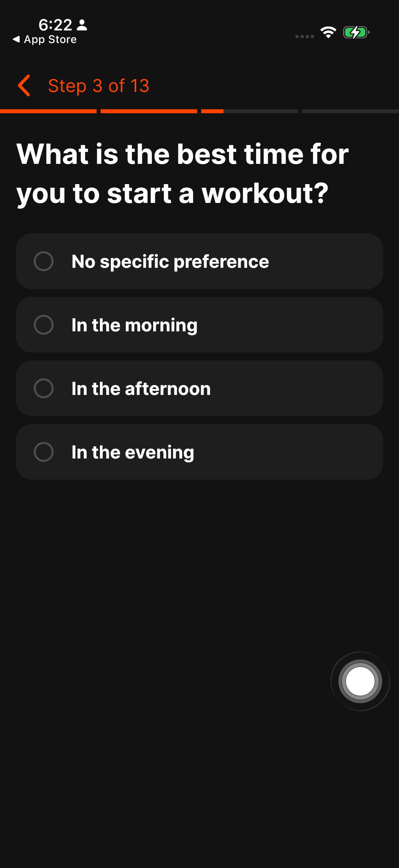Go back using the orange chevron
Screen dimensions: 399x868
click(x=24, y=86)
